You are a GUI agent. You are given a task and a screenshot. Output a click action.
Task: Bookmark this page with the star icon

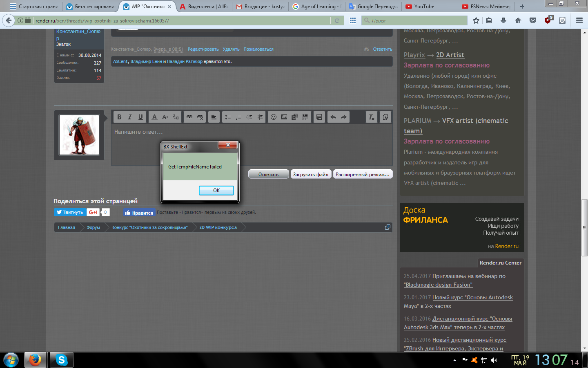[476, 20]
